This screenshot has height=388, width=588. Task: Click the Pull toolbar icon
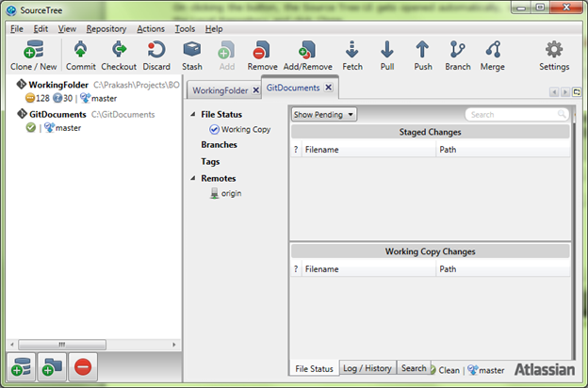click(387, 50)
